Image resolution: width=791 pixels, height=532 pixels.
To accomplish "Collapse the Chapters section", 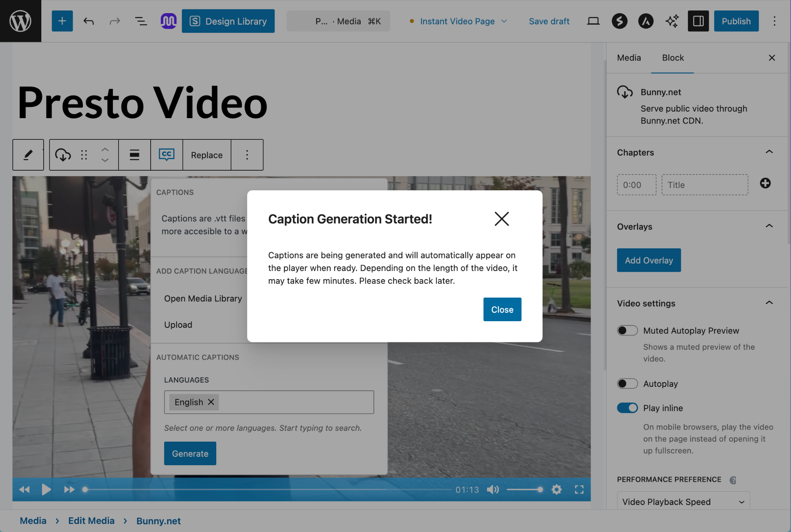I will tap(769, 152).
